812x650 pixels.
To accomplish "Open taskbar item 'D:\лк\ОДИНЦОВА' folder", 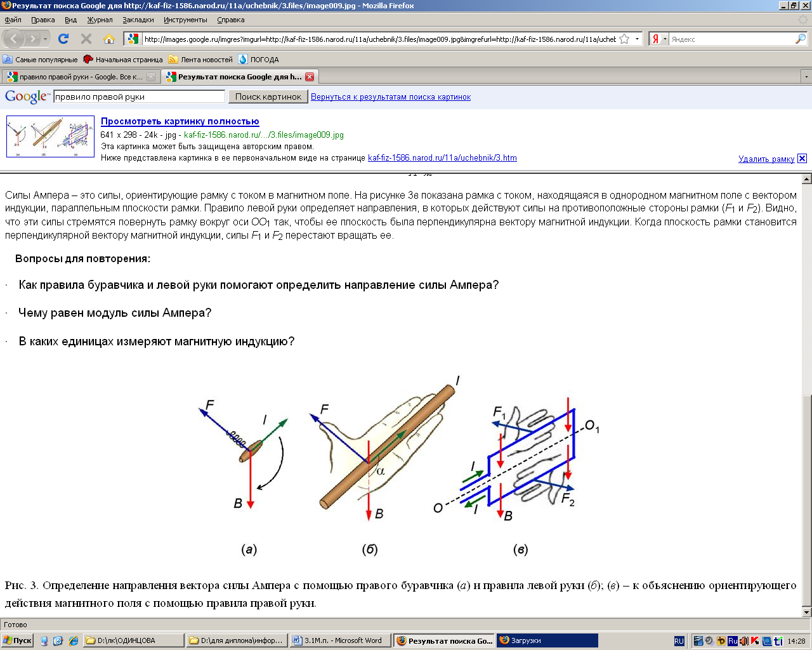I will point(134,640).
